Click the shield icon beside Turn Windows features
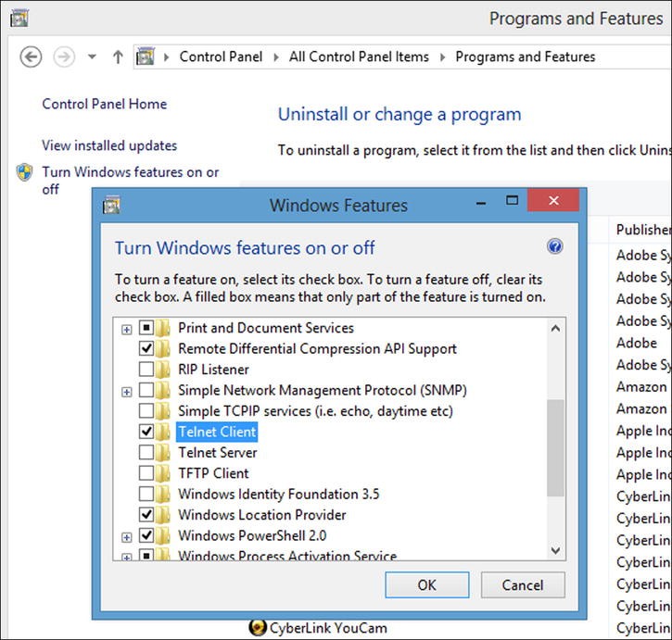Viewport: 672px width, 640px height. [x=24, y=172]
